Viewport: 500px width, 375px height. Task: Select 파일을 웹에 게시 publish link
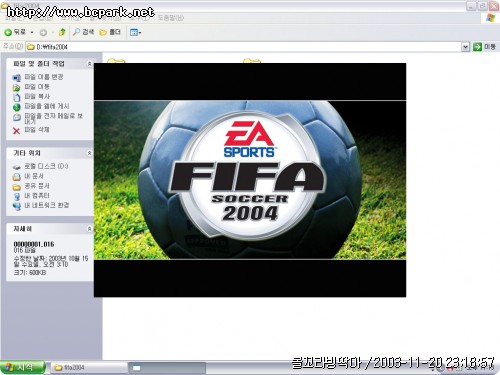click(x=47, y=106)
